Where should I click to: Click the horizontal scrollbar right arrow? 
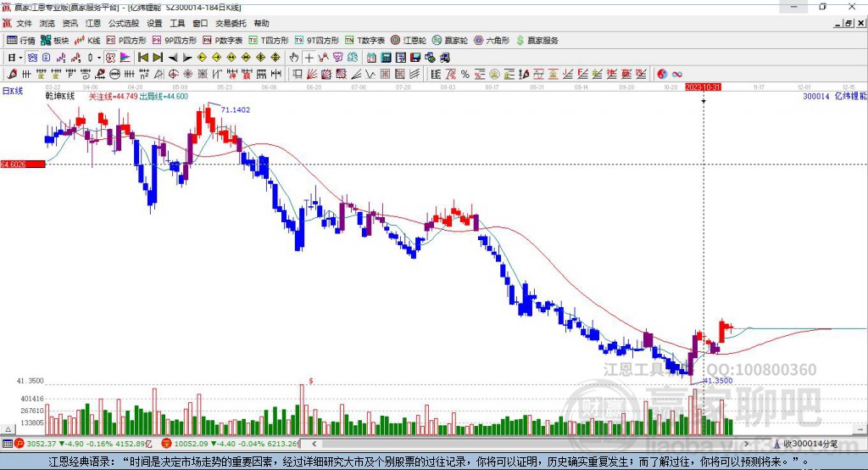click(x=746, y=444)
